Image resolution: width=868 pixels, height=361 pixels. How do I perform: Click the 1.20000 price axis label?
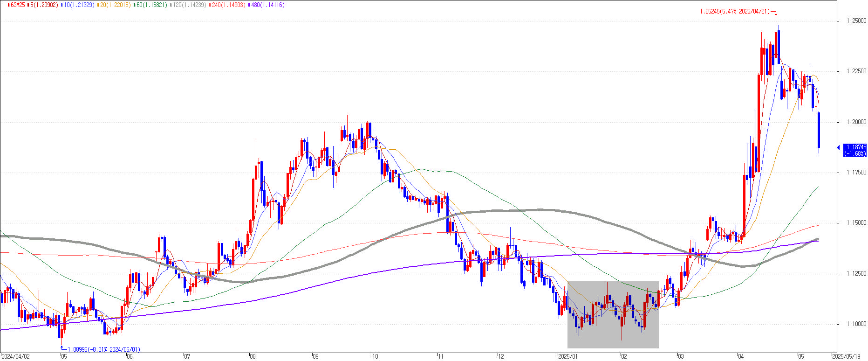(x=856, y=122)
